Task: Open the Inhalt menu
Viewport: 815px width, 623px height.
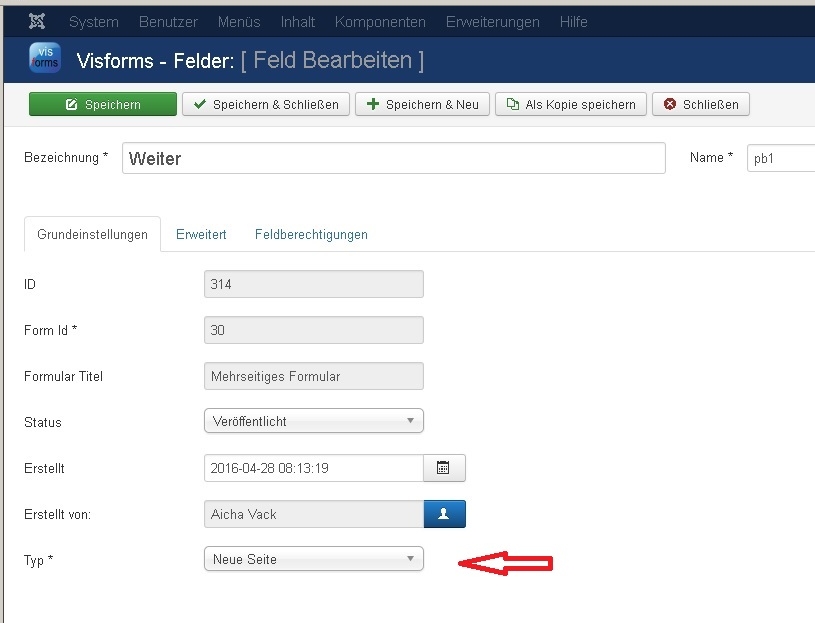Action: coord(298,22)
